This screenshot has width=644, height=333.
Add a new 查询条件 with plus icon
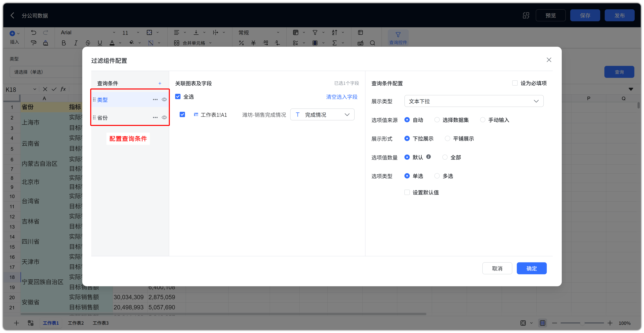click(x=160, y=83)
